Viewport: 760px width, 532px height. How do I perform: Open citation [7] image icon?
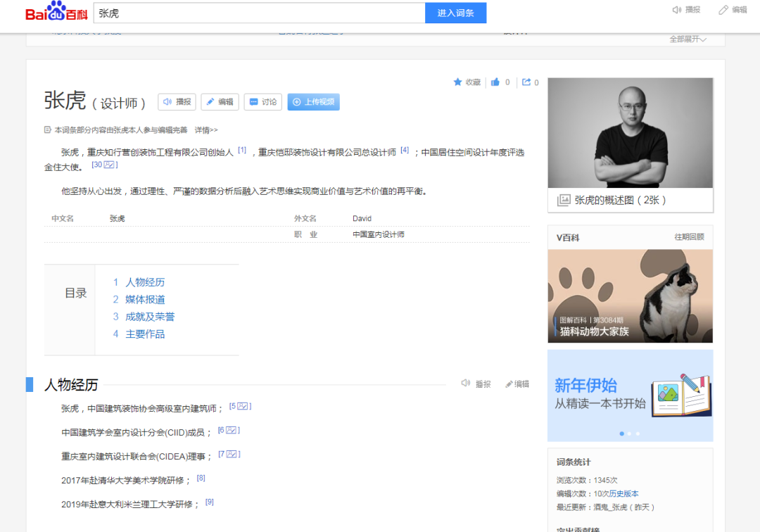[x=232, y=454]
